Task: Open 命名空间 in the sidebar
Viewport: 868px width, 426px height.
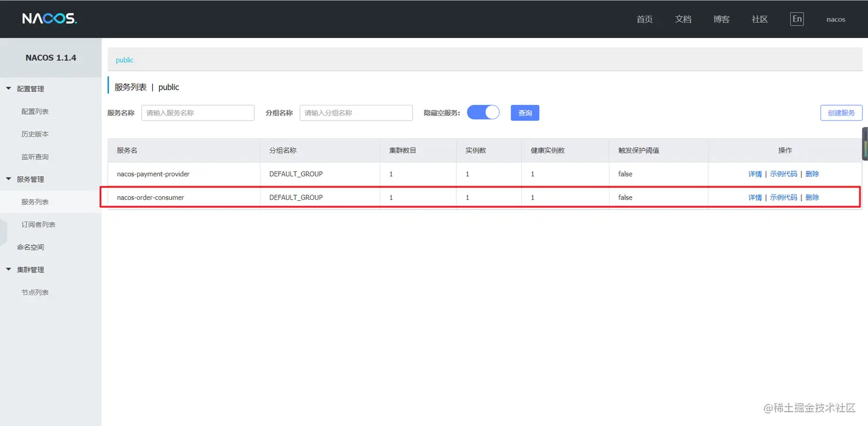Action: pos(30,247)
